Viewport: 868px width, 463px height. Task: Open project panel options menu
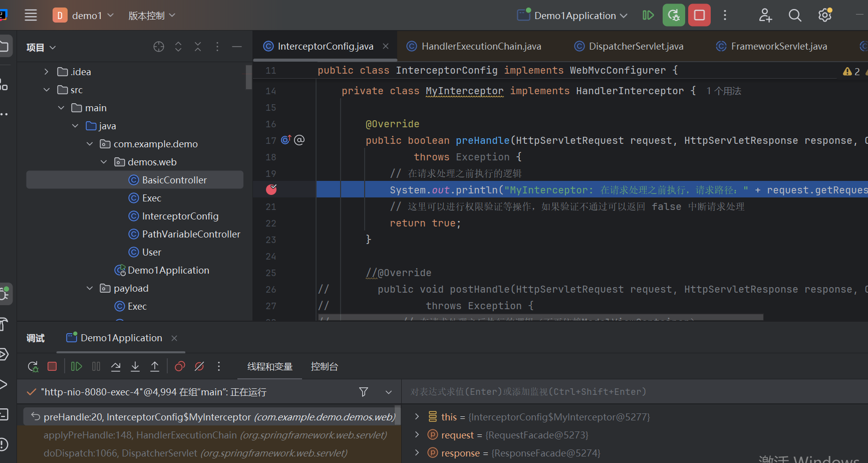[217, 47]
